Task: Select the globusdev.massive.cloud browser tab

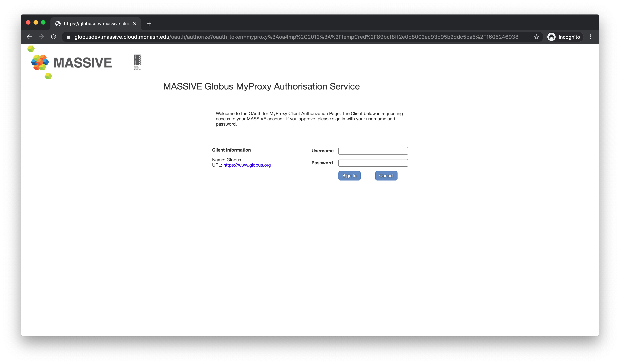Action: [96, 24]
